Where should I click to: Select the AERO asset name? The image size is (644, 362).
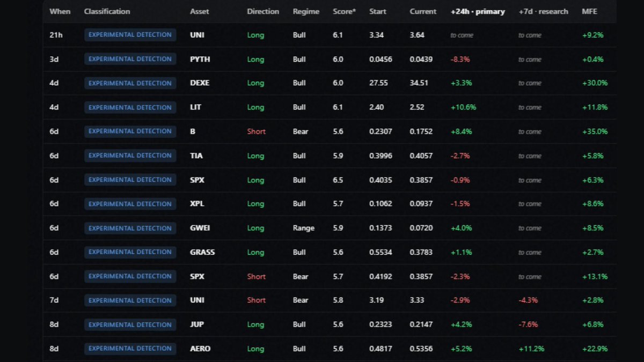[x=200, y=349]
